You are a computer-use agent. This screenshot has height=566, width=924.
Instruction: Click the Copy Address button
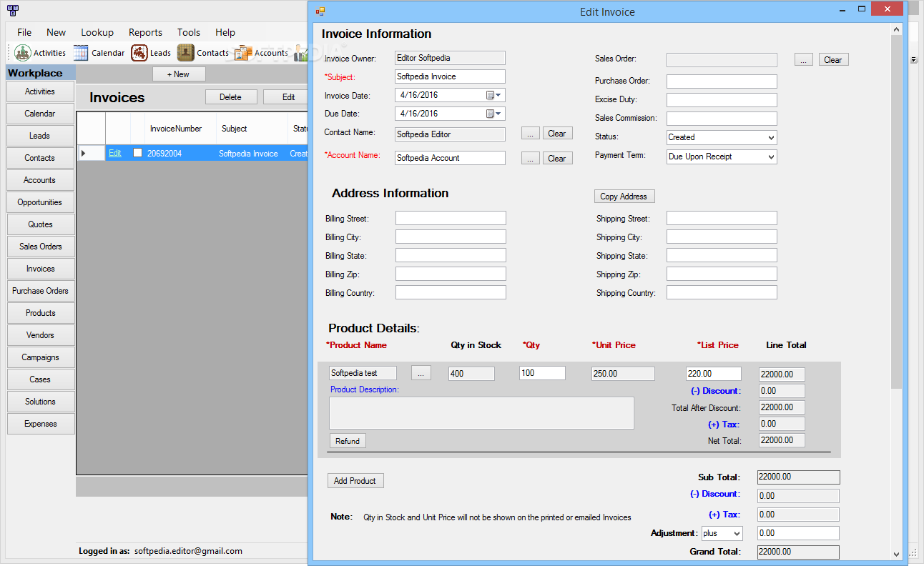tap(624, 197)
